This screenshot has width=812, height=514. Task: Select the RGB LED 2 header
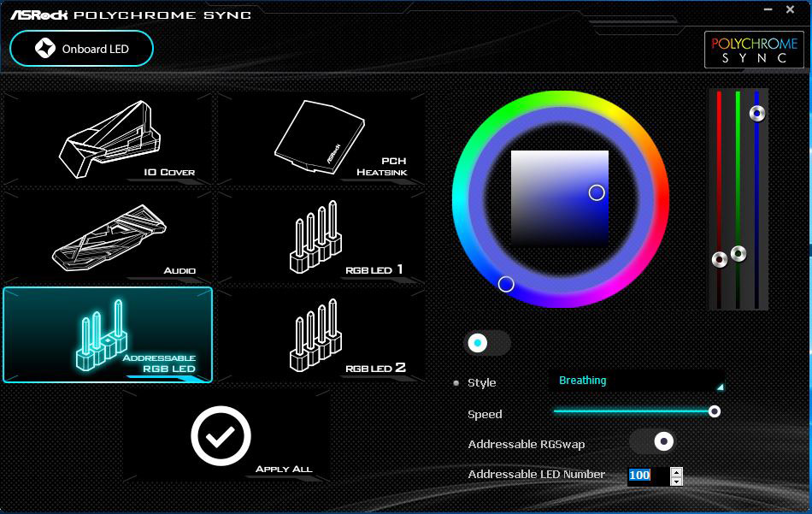[321, 334]
